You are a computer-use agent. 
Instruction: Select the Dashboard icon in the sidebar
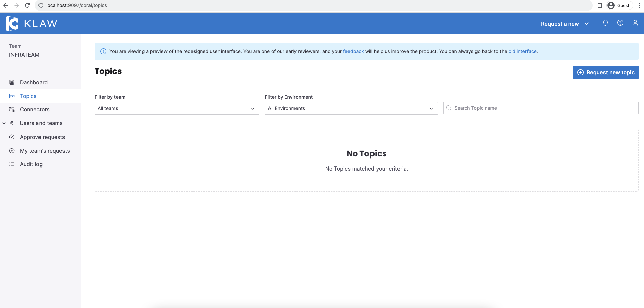point(12,82)
